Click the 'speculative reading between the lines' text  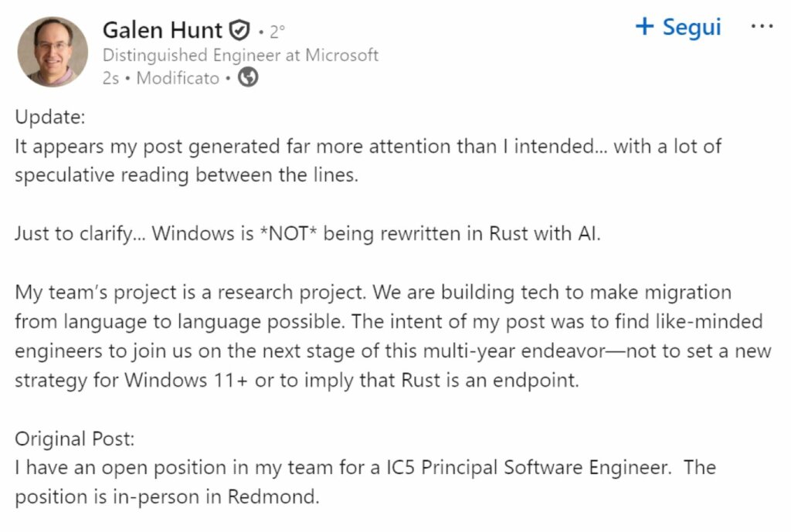186,175
